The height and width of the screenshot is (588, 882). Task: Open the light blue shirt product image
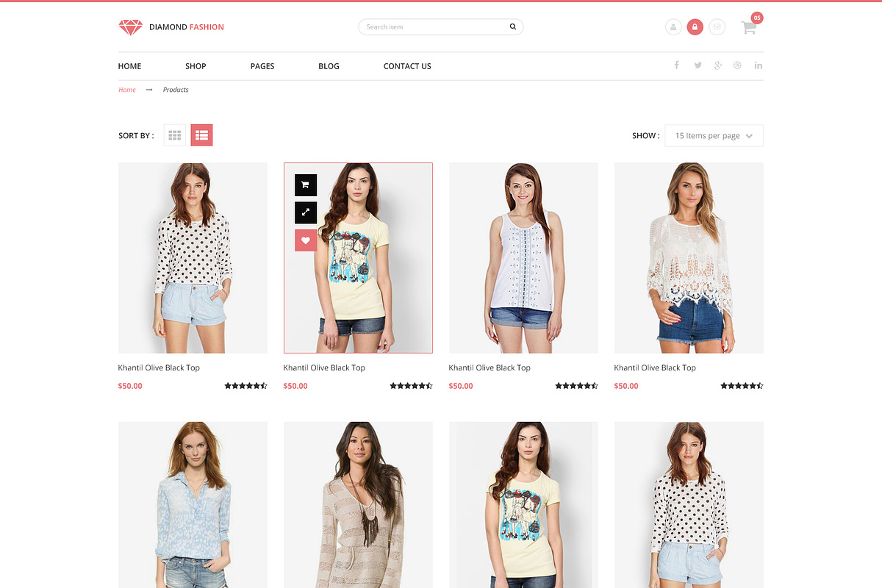click(193, 505)
